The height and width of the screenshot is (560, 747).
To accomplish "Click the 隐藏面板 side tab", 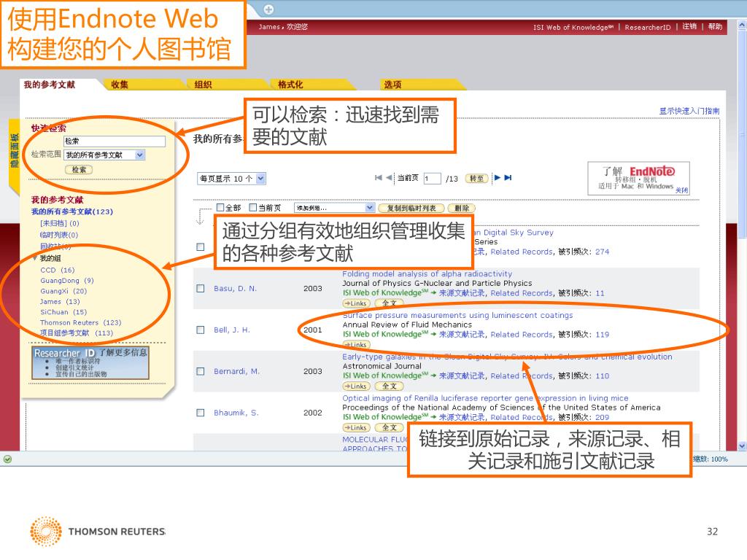I will click(15, 150).
